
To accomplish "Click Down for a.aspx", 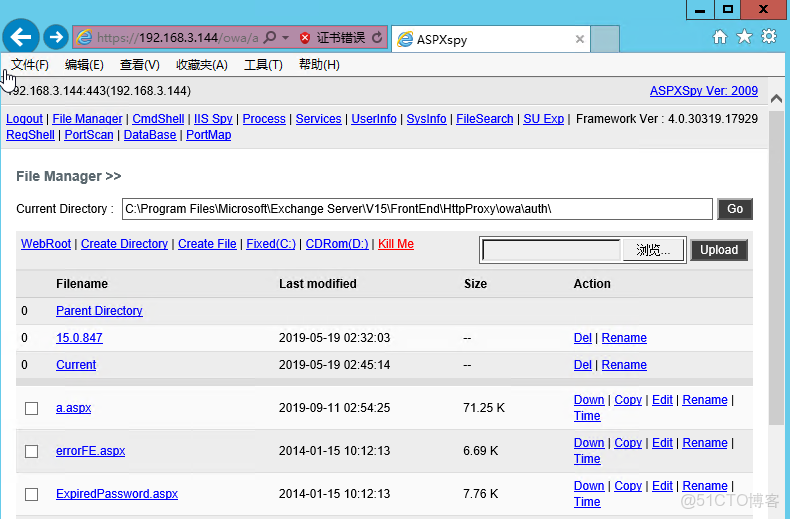I will [588, 400].
